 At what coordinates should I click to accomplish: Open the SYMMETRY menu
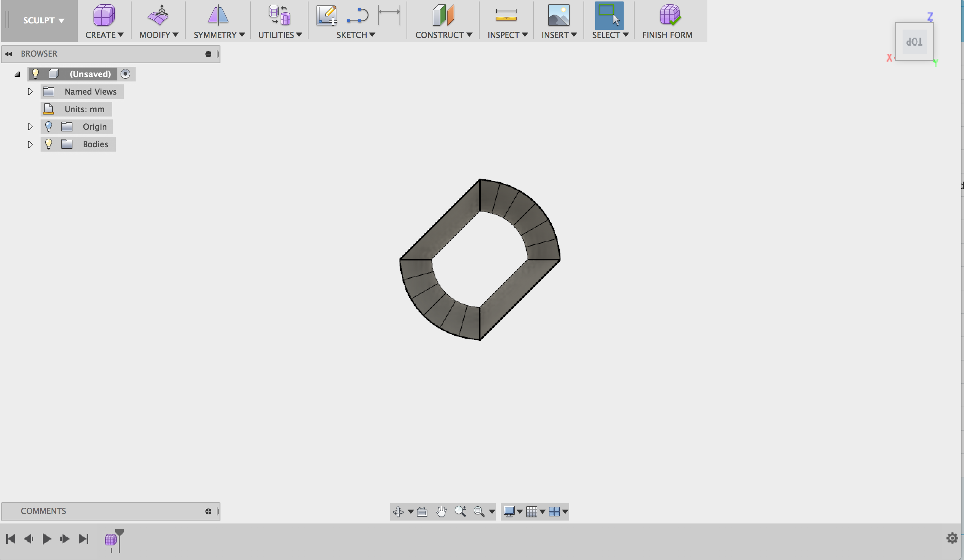(x=219, y=35)
